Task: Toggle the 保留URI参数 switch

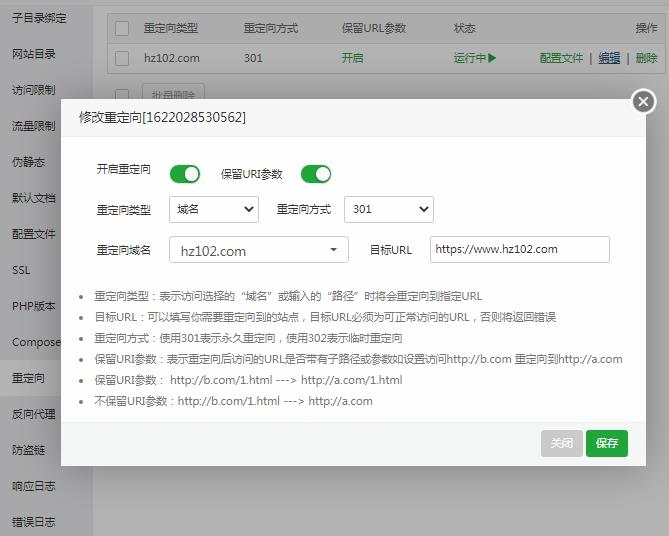Action: (316, 174)
